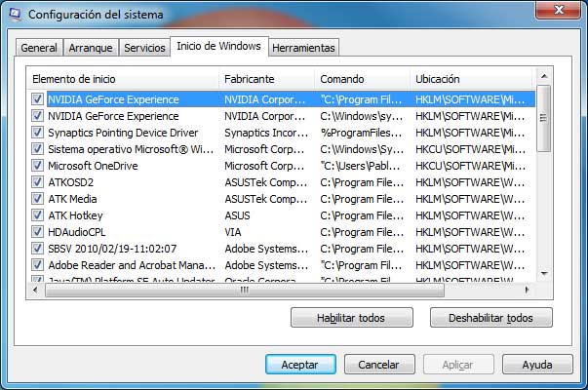Select the Synaptics Pointing Device Driver row
The height and width of the screenshot is (390, 588).
pyautogui.click(x=281, y=133)
